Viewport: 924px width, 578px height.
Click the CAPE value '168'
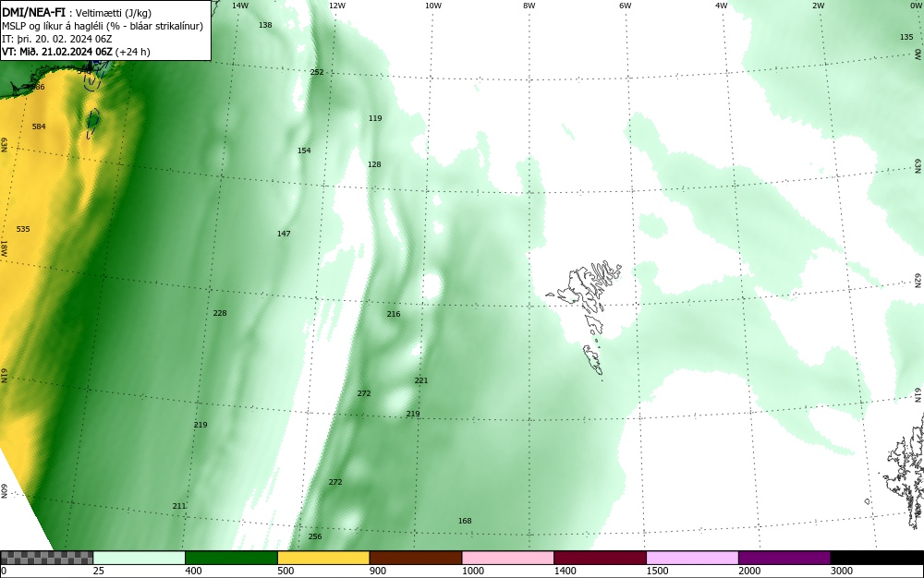click(465, 521)
